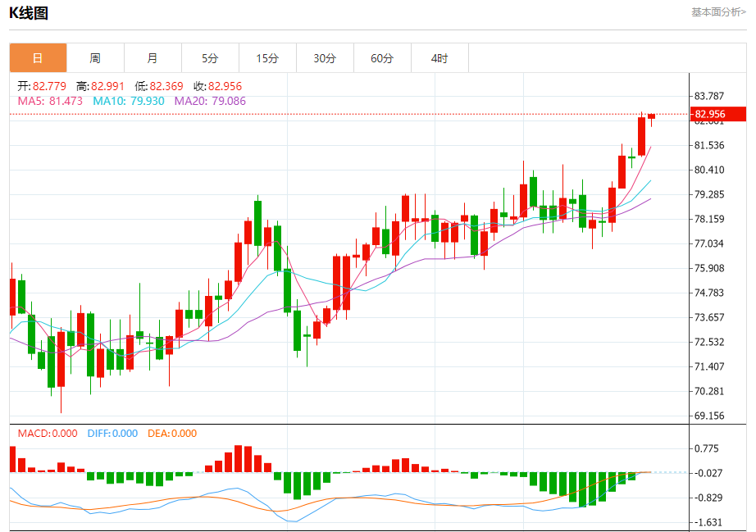756x532 pixels.
Task: Click the MA10: 79.930 label
Action: click(x=129, y=101)
